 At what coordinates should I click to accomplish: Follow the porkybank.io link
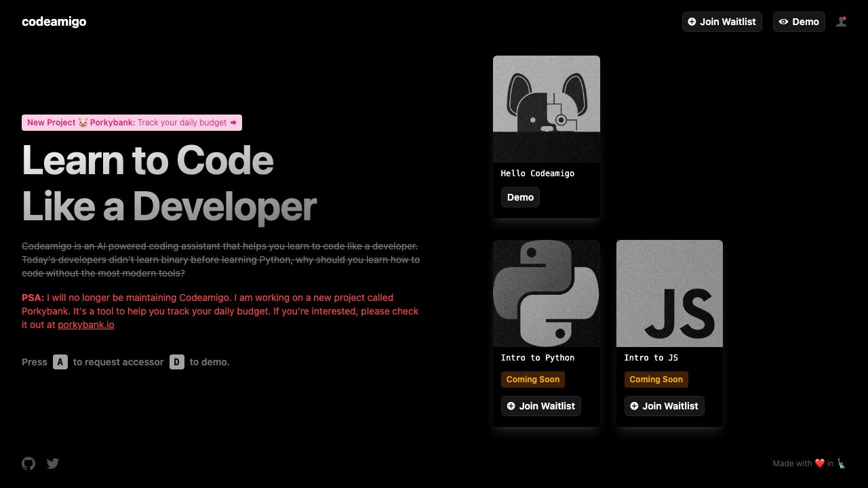[x=86, y=325]
